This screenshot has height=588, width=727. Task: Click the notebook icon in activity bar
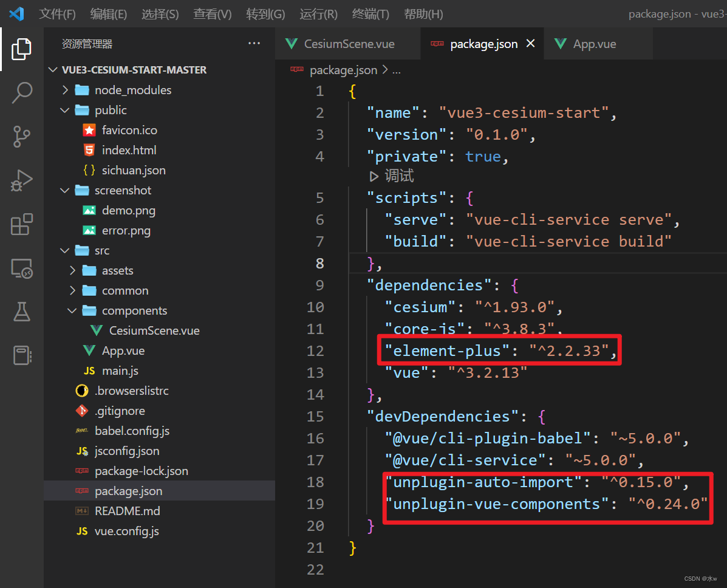[x=21, y=356]
